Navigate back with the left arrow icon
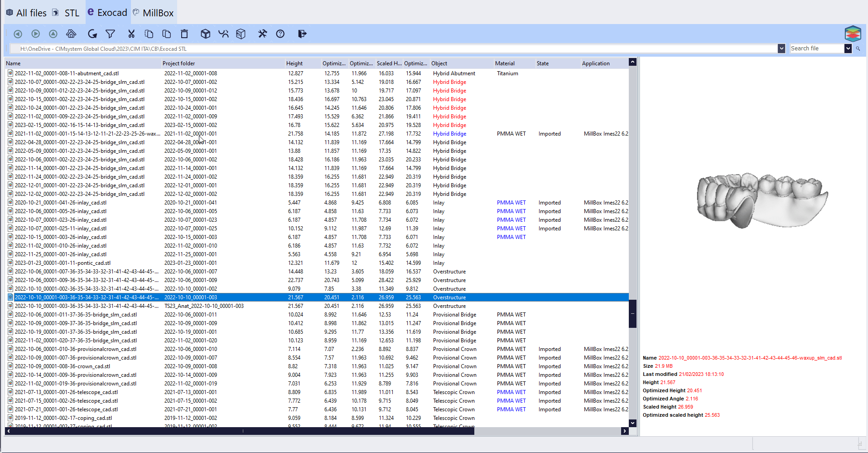This screenshot has width=868, height=453. click(17, 34)
